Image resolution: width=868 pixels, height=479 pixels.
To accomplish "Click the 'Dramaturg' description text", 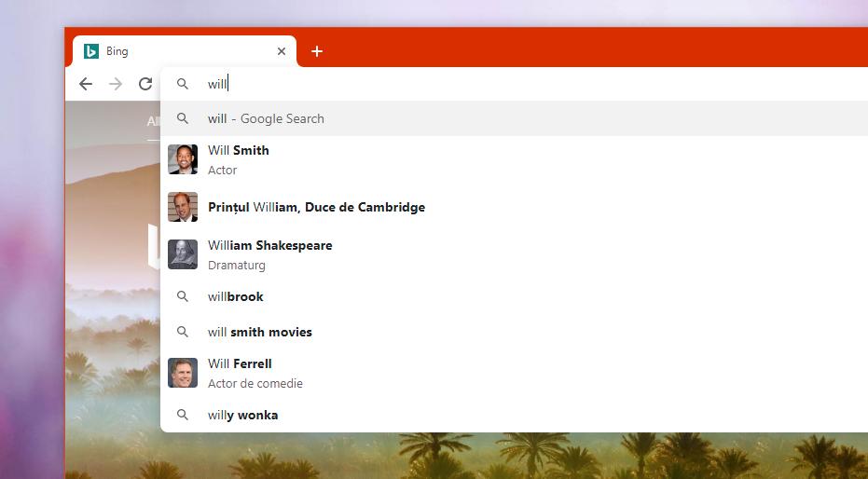I will pos(237,266).
